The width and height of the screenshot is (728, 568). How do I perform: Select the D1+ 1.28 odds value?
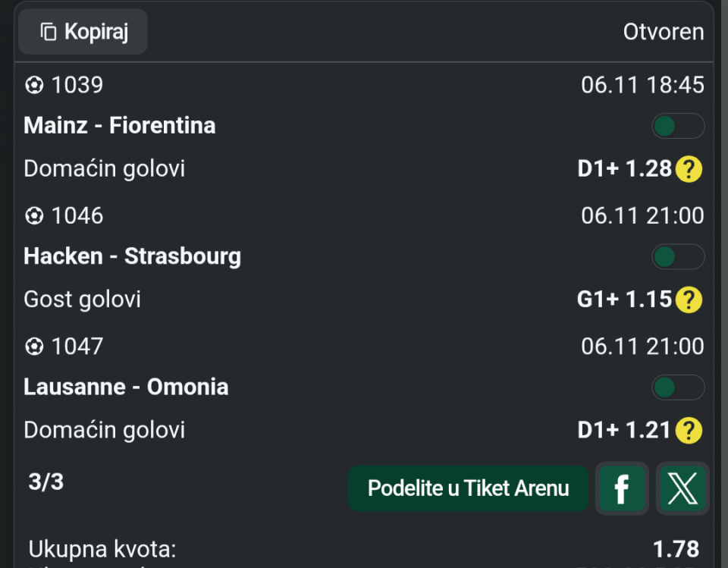tap(624, 168)
